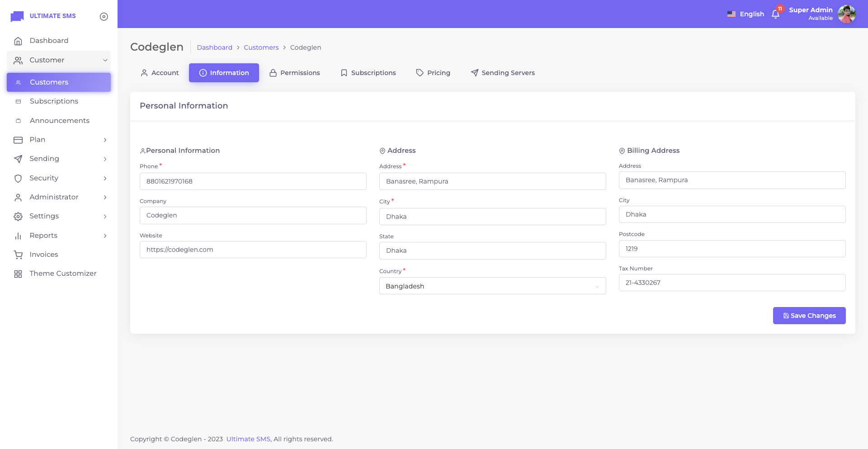Open Invoices via the cart icon
This screenshot has width=868, height=449.
pos(18,255)
